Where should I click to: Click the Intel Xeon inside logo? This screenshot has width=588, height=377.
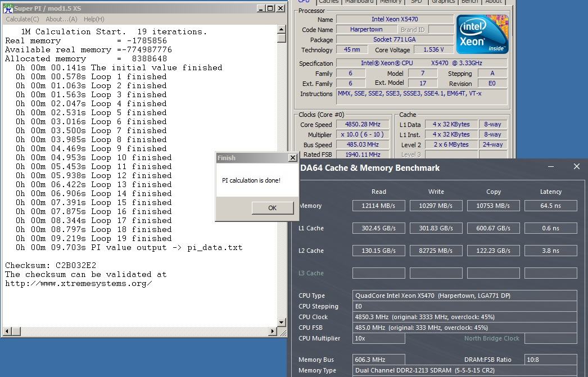coord(482,34)
